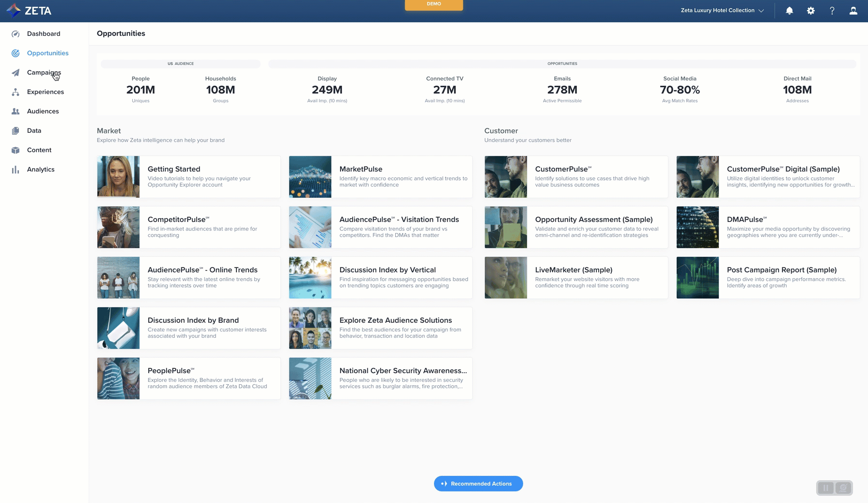Select Content in the sidebar
Image resolution: width=868 pixels, height=503 pixels.
coord(39,150)
